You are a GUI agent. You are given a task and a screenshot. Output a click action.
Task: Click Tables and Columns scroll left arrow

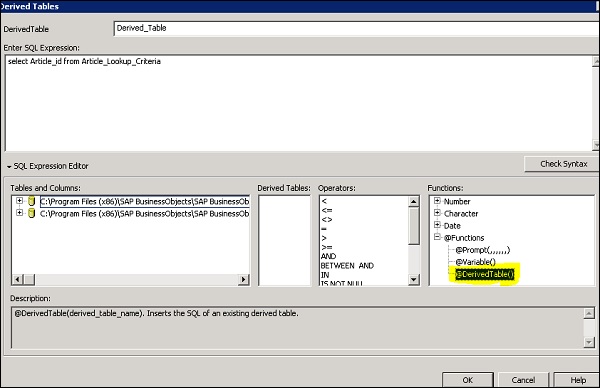point(17,279)
